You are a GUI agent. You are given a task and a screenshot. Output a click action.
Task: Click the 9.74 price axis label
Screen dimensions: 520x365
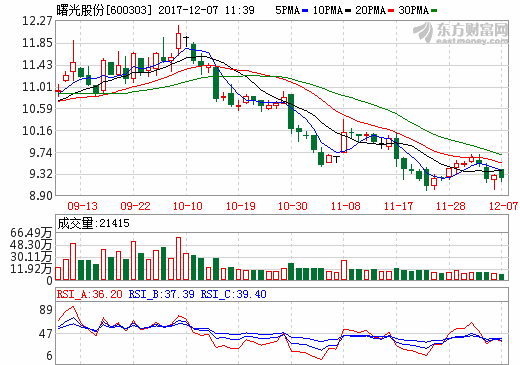click(41, 153)
